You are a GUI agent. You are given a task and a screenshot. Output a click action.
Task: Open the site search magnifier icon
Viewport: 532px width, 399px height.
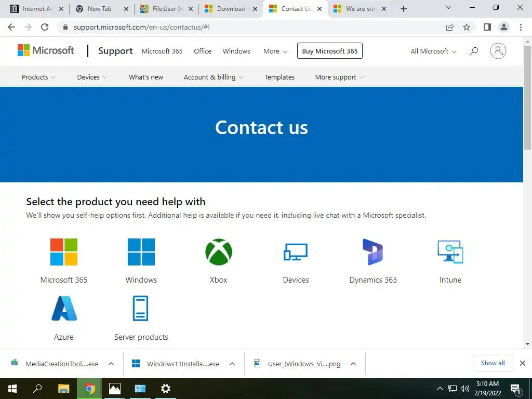pos(474,51)
